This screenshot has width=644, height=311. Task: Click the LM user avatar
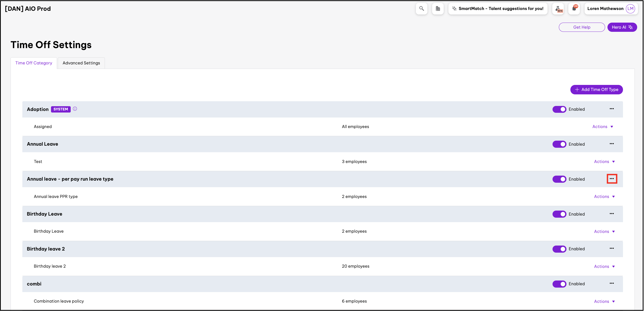coord(630,9)
